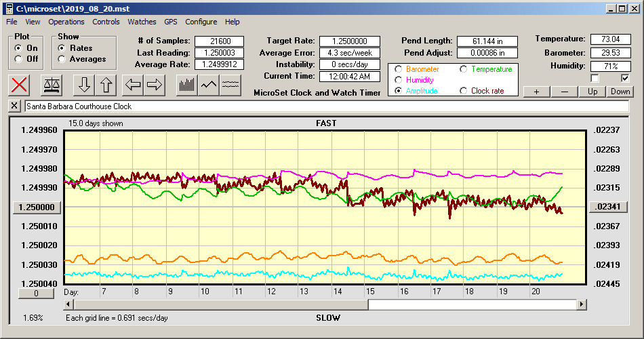Click 'MicroSet Clock and Watch Timer' text

[317, 93]
